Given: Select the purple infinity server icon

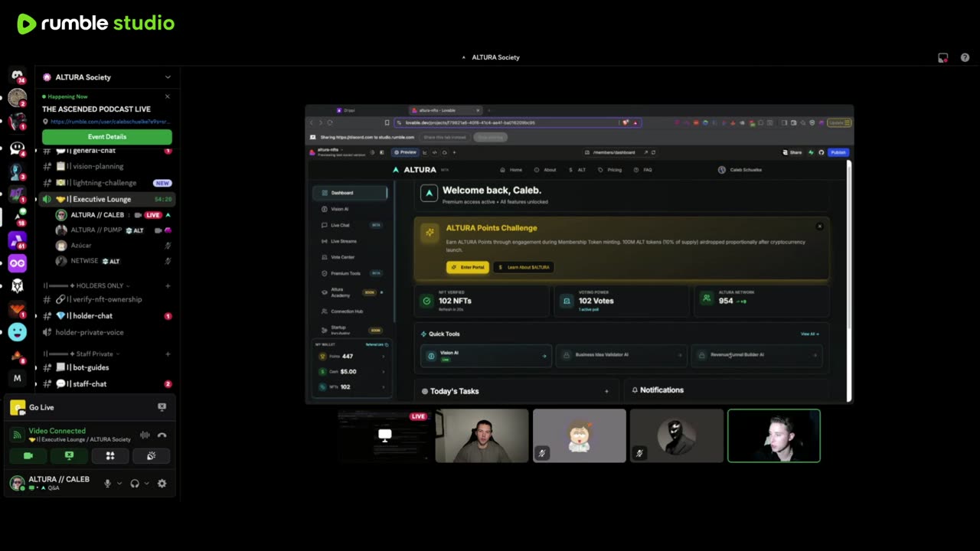Looking at the screenshot, I should [x=17, y=263].
